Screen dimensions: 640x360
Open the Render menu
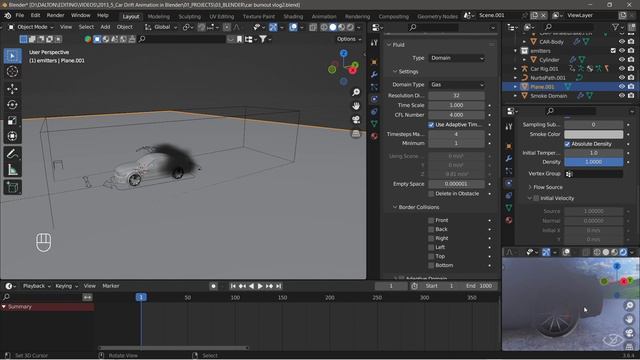[56, 16]
